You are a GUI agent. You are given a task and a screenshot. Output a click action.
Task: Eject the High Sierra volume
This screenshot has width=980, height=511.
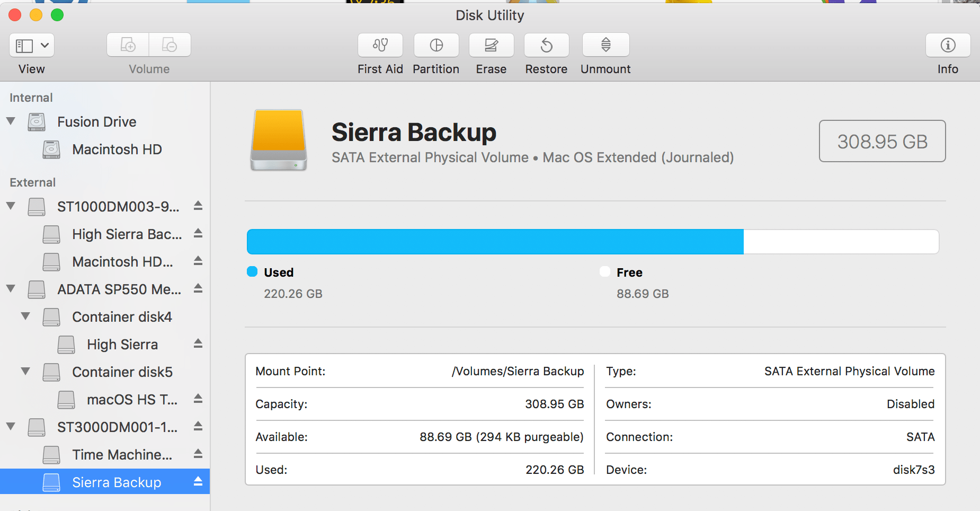(x=198, y=343)
